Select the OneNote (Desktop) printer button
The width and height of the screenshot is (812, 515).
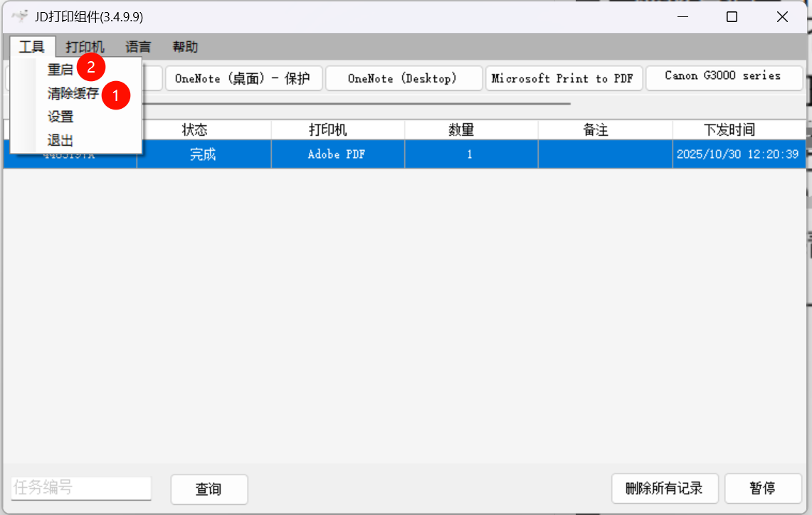pyautogui.click(x=403, y=78)
